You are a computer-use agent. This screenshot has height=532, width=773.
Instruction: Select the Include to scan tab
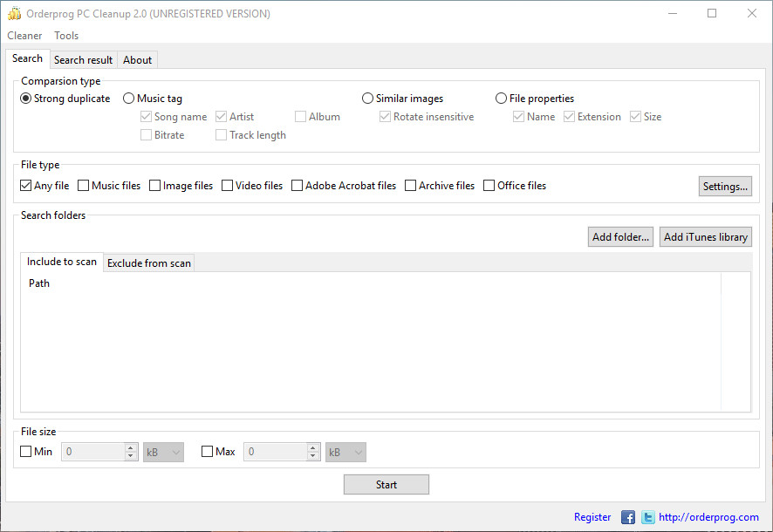[x=62, y=262]
